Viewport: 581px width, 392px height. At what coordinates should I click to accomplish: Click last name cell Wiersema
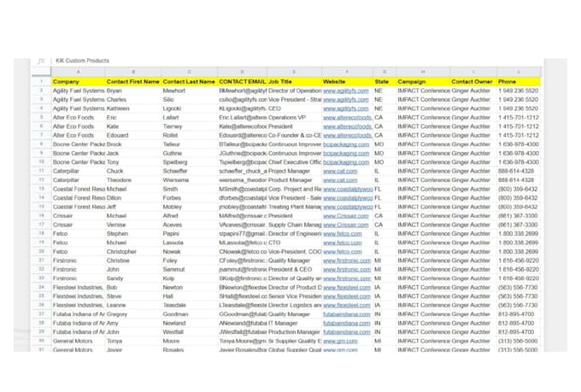coord(190,179)
